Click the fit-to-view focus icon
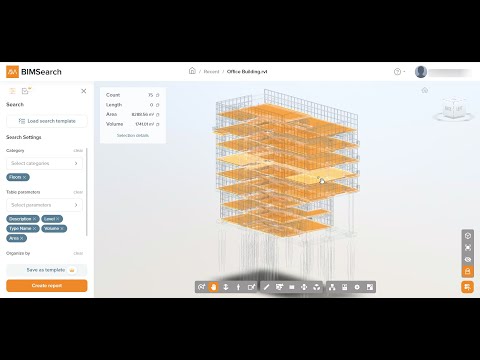This screenshot has height=360, width=480. [x=468, y=248]
